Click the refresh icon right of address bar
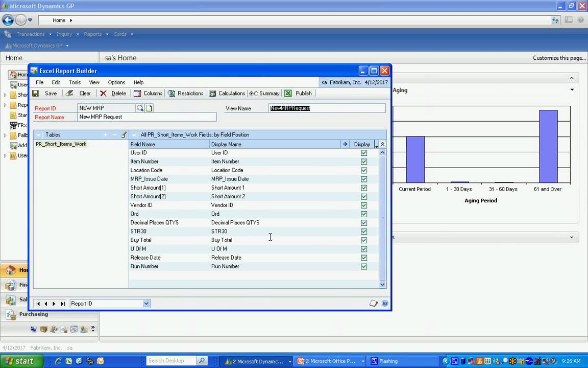Screen dimensions: 588x368 click(x=555, y=20)
